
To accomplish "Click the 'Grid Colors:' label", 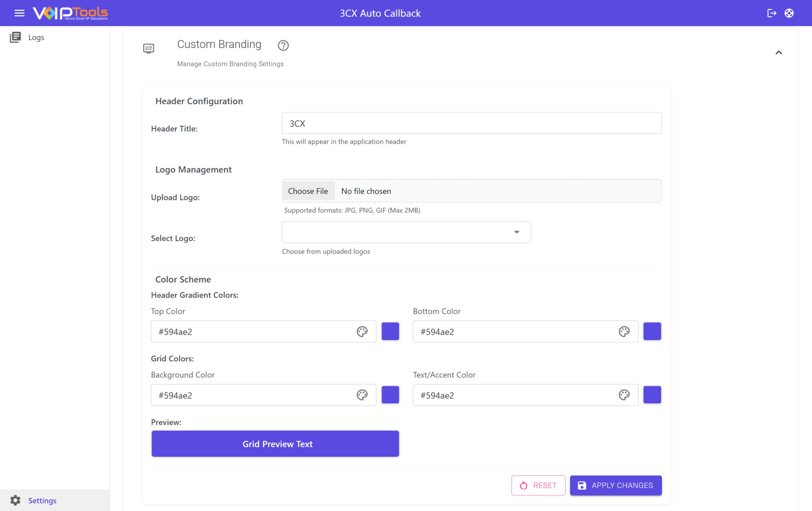I will 172,358.
